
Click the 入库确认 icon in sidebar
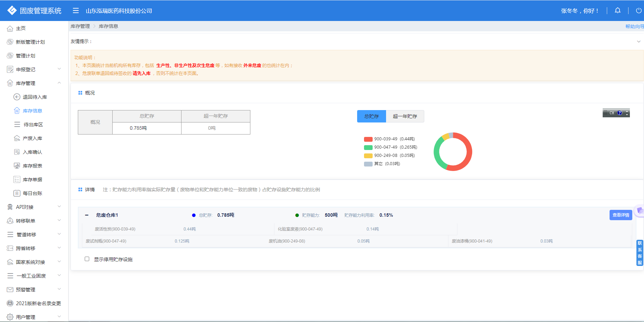[17, 152]
